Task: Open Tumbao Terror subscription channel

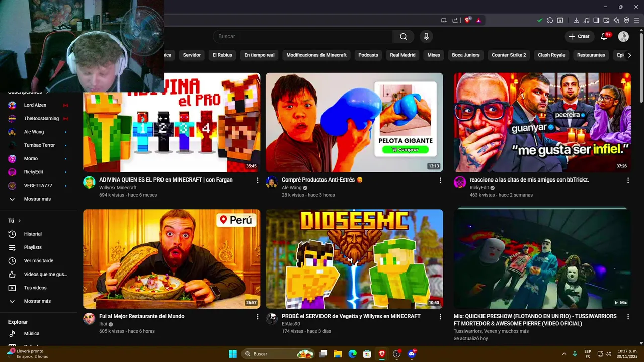Action: click(38, 145)
